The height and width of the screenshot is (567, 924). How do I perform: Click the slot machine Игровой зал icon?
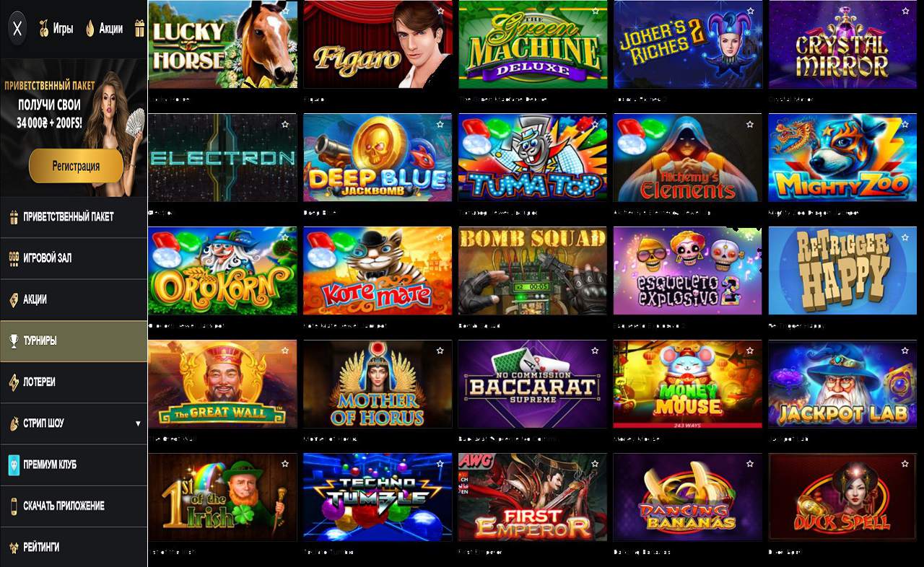click(14, 258)
